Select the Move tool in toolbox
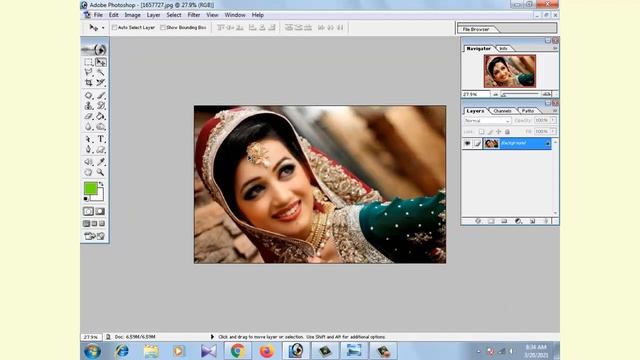Screen dimensions: 640x360 click(100, 62)
